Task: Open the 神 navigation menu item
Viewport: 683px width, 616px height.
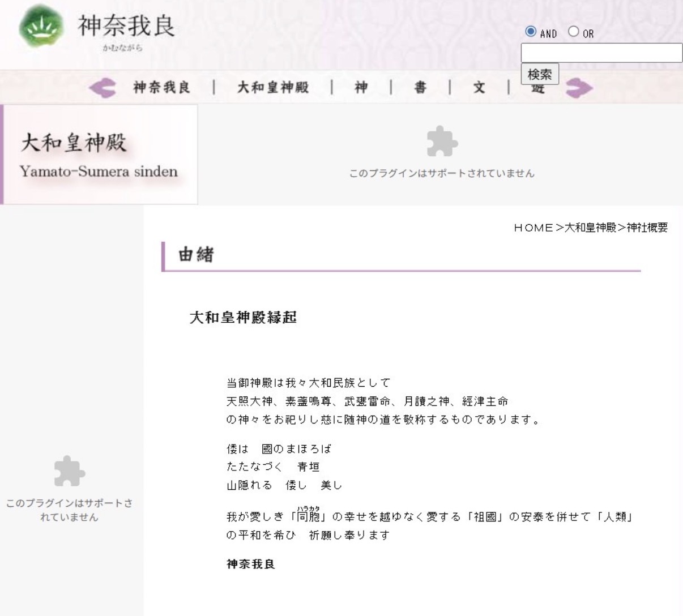Action: [361, 88]
